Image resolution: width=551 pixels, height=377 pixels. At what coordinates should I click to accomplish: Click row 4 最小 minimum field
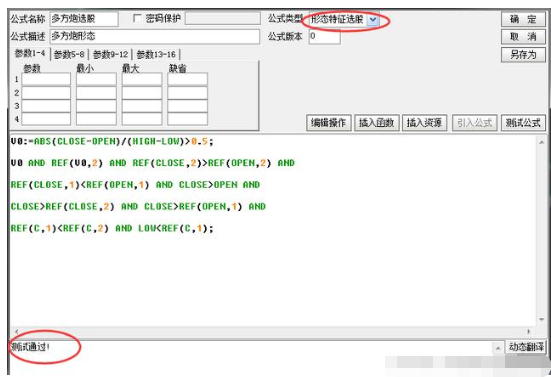(x=96, y=119)
